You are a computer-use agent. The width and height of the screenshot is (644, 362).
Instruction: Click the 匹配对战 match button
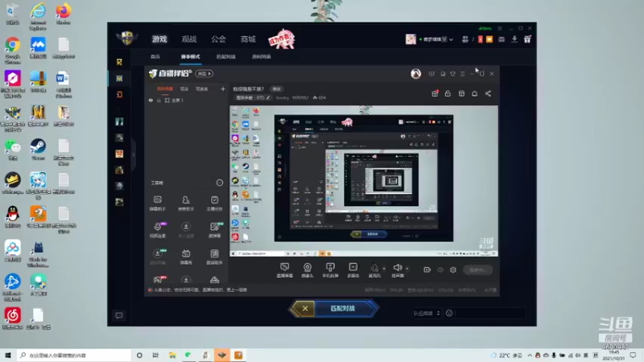pyautogui.click(x=343, y=308)
